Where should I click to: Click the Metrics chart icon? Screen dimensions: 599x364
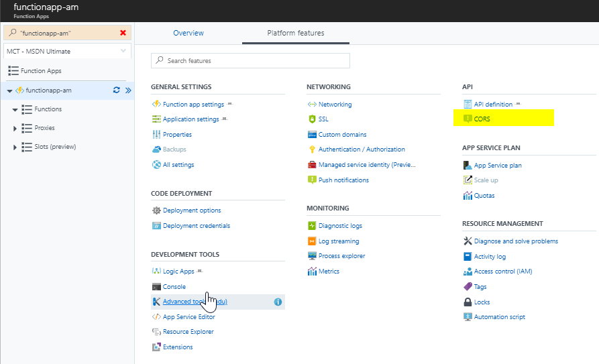click(x=312, y=271)
